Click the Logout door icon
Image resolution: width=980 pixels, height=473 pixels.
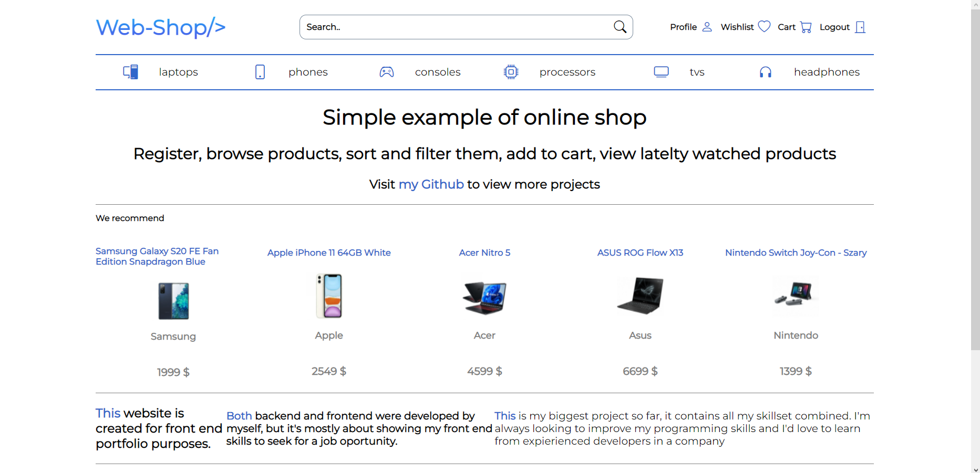coord(860,27)
